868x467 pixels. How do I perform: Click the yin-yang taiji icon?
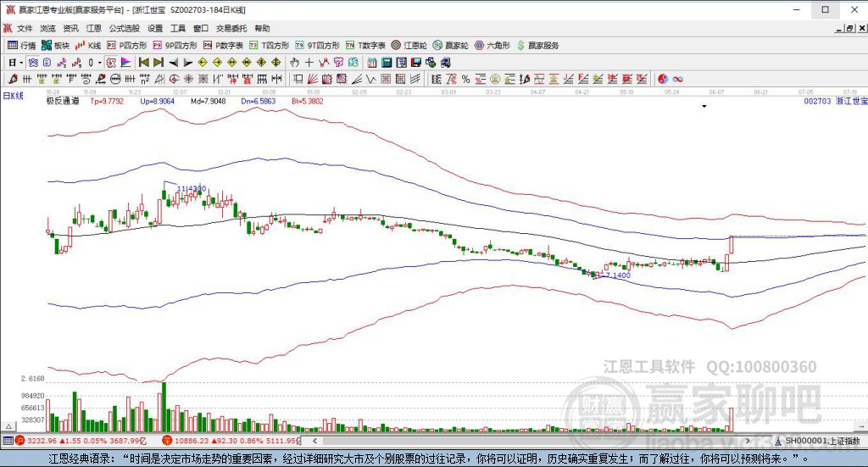pyautogui.click(x=663, y=79)
